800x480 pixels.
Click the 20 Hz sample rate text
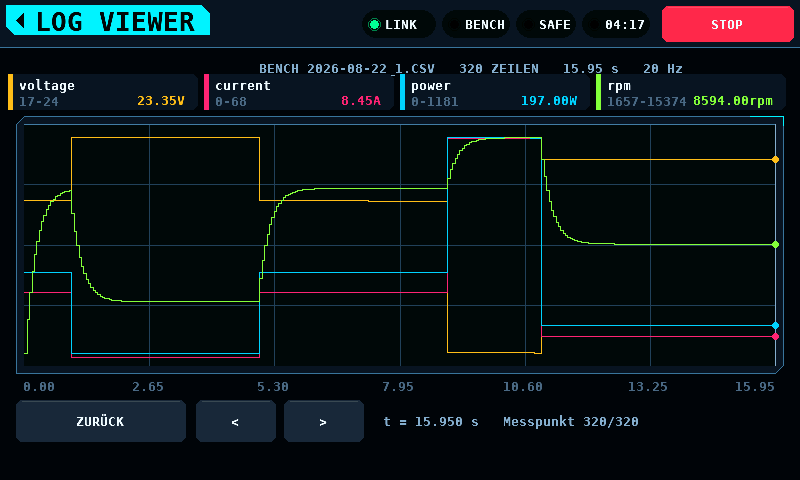(x=662, y=68)
